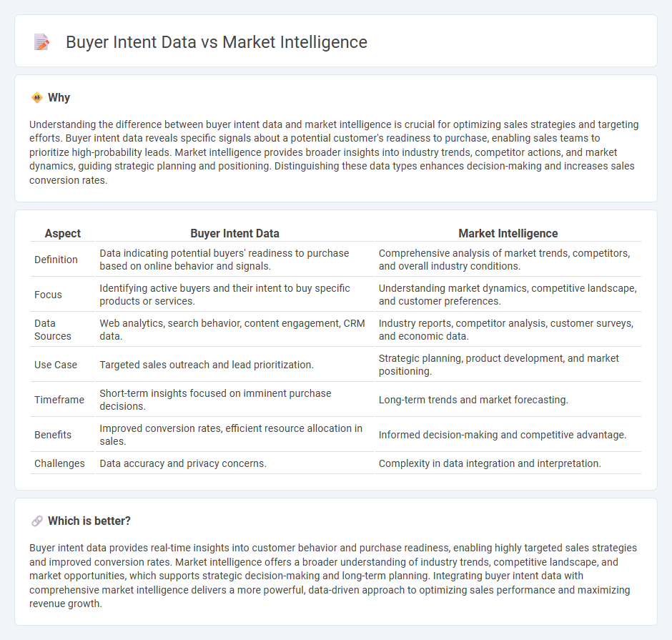Click the 'Aspect' column header
The width and height of the screenshot is (672, 640).
[x=63, y=233]
